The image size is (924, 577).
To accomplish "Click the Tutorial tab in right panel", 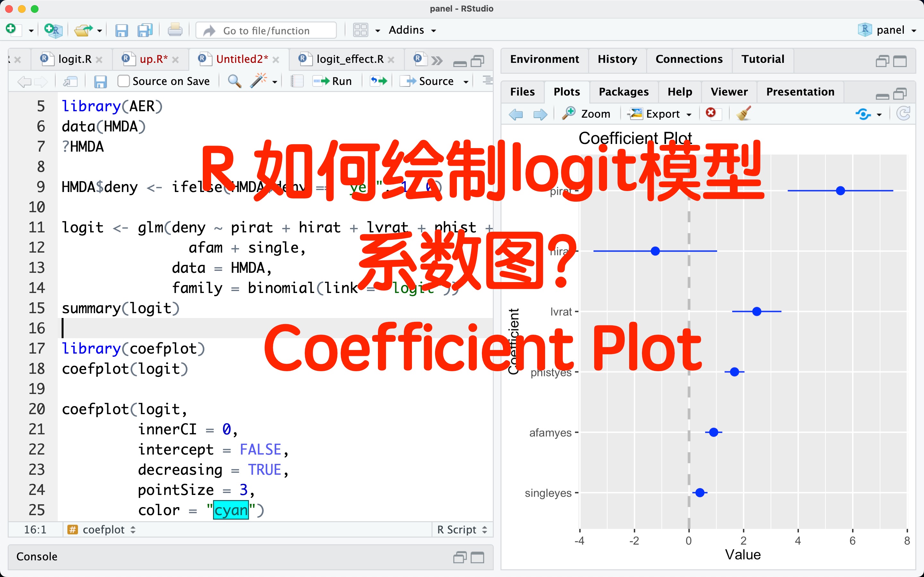I will point(762,58).
